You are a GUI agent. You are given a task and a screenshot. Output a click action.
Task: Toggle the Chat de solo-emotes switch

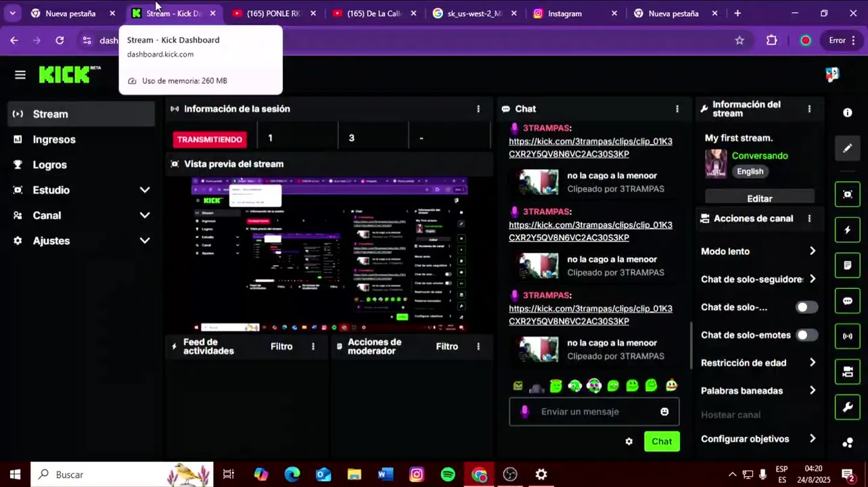tap(806, 335)
